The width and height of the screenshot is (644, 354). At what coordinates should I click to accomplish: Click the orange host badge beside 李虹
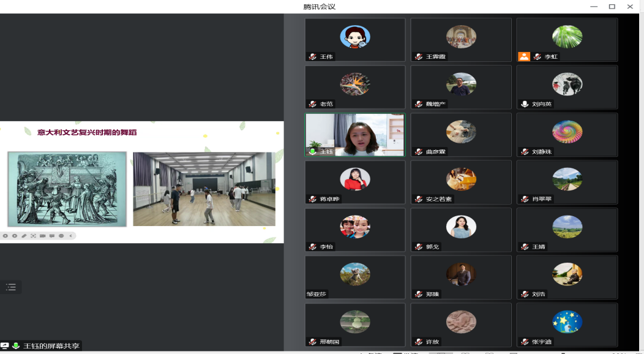[523, 56]
